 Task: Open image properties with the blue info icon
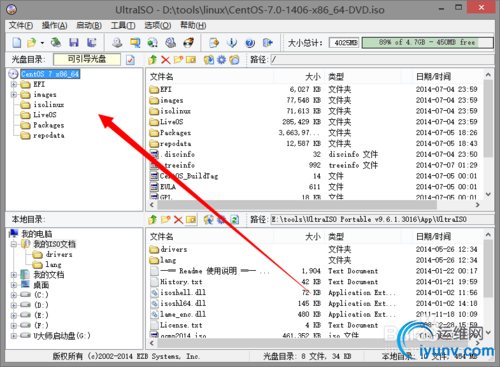[x=232, y=42]
